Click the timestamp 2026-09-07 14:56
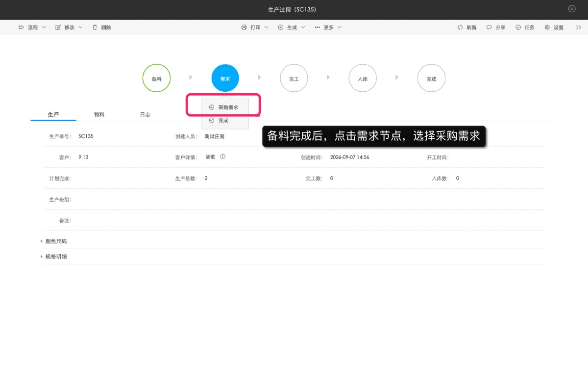This screenshot has height=367, width=588. 350,157
